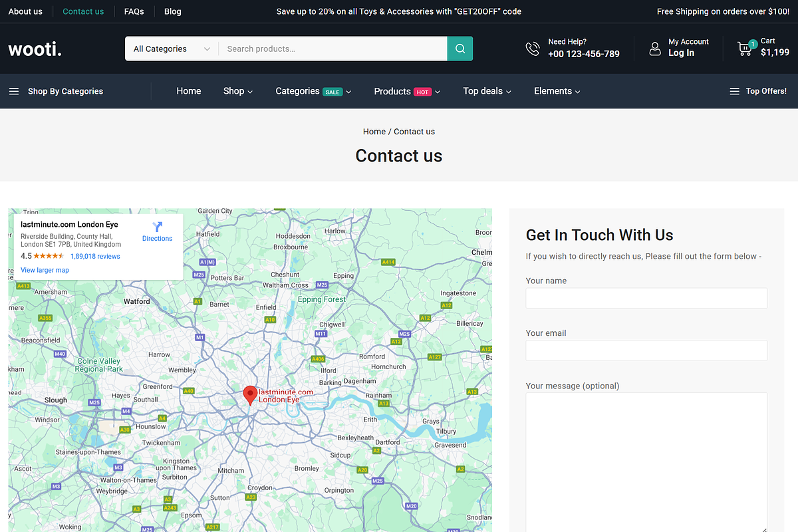
Task: Click the Top Offers menu lines icon
Action: [x=735, y=91]
